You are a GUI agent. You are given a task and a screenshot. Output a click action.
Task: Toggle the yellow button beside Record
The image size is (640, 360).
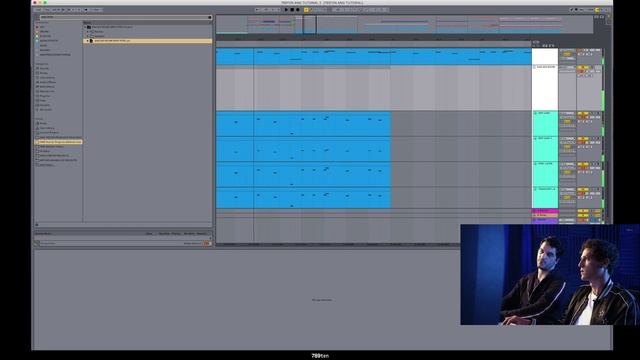click(x=306, y=10)
